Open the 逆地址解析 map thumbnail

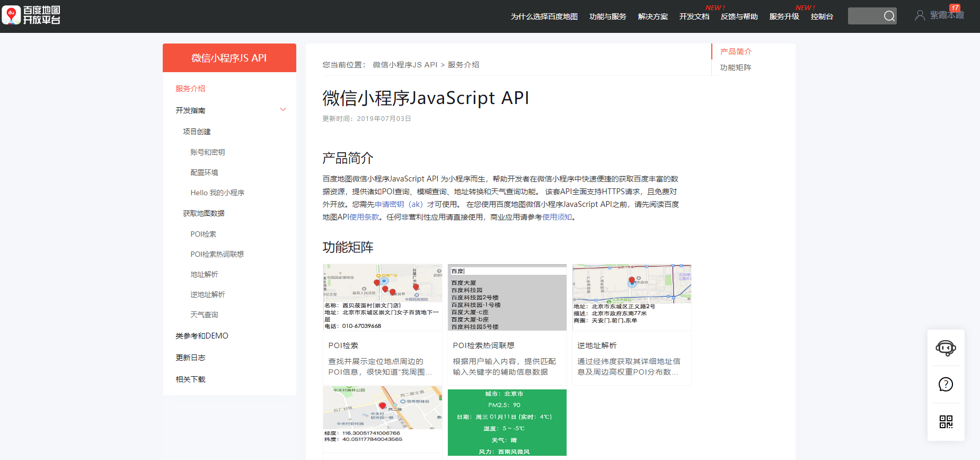[632, 297]
